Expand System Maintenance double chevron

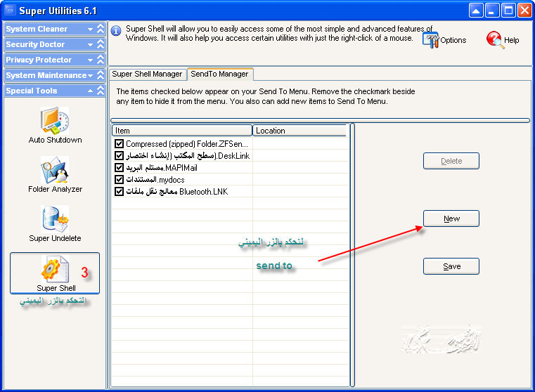tap(101, 75)
